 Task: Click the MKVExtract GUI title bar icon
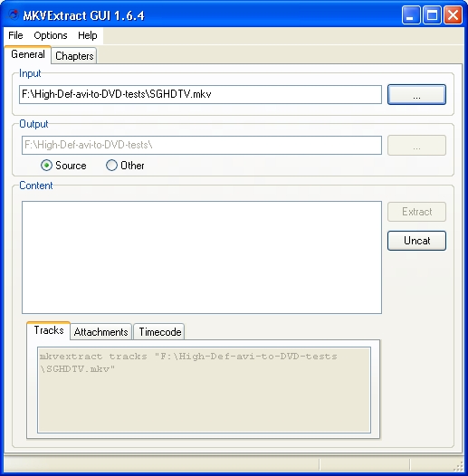13,14
